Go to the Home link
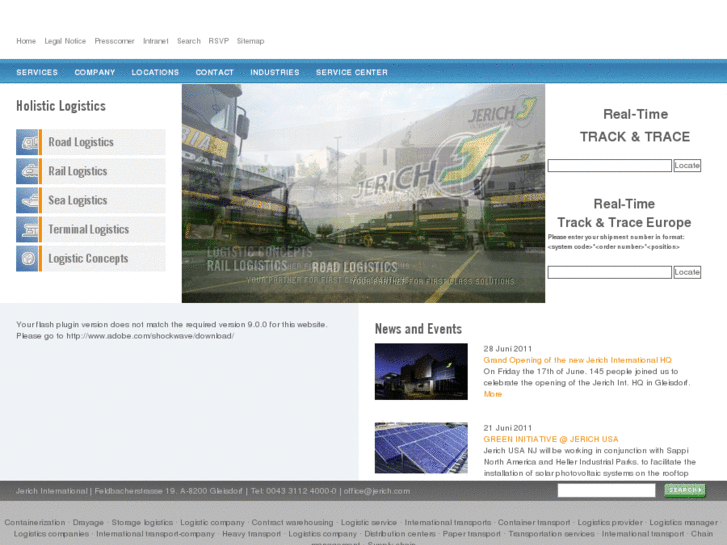The width and height of the screenshot is (727, 545). [26, 41]
